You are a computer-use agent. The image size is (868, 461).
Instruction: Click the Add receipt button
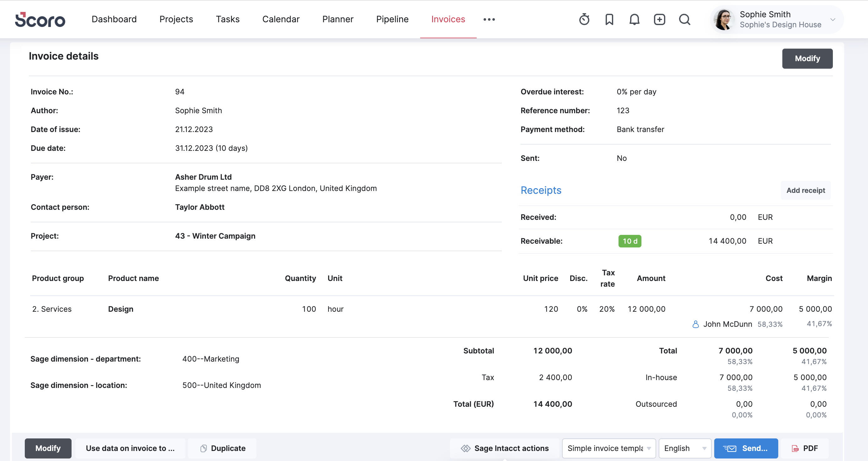(x=805, y=190)
